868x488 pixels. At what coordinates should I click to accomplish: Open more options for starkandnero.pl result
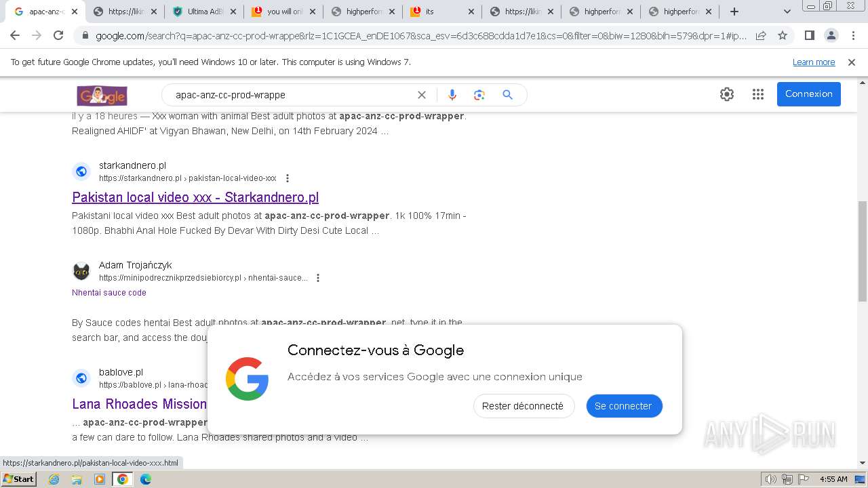288,178
